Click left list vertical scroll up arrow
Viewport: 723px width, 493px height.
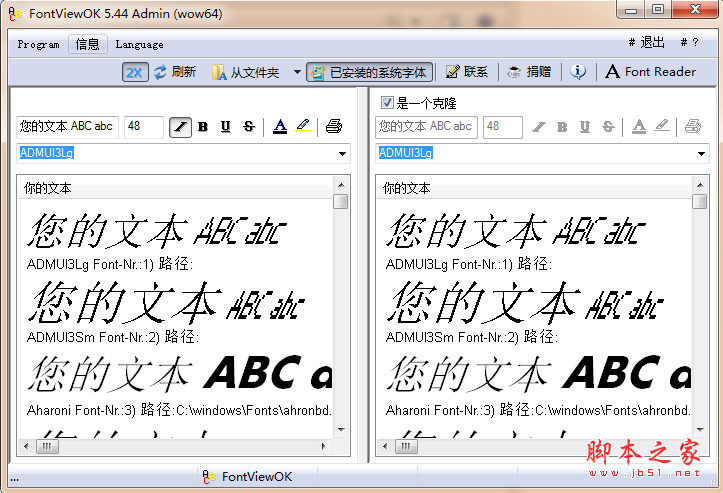point(341,185)
